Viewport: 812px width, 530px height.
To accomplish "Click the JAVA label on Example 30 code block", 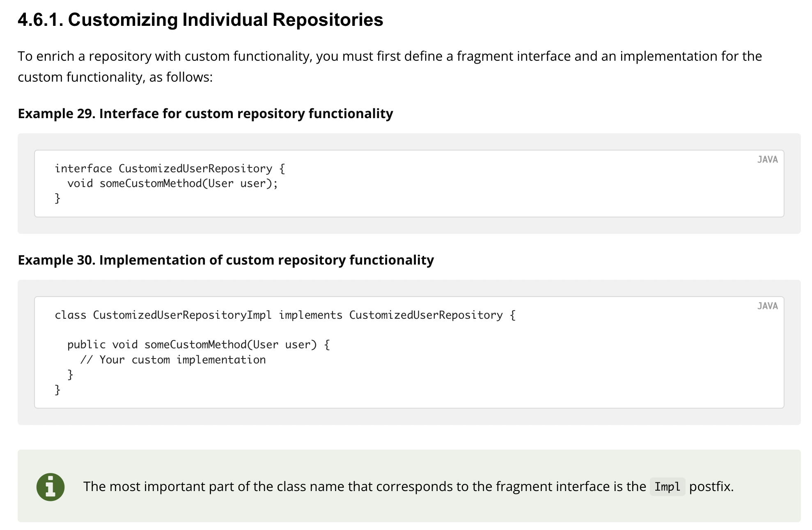I will coord(767,306).
